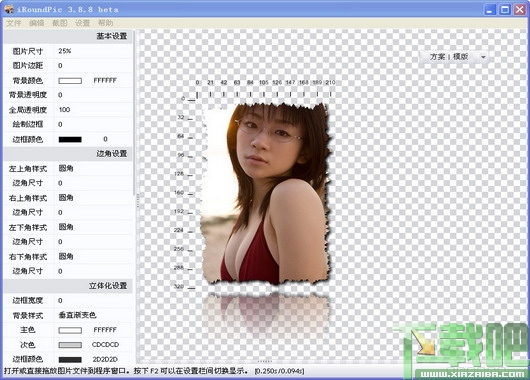530x380 pixels.
Task: Click the 边角设置 section header
Action: (68, 154)
